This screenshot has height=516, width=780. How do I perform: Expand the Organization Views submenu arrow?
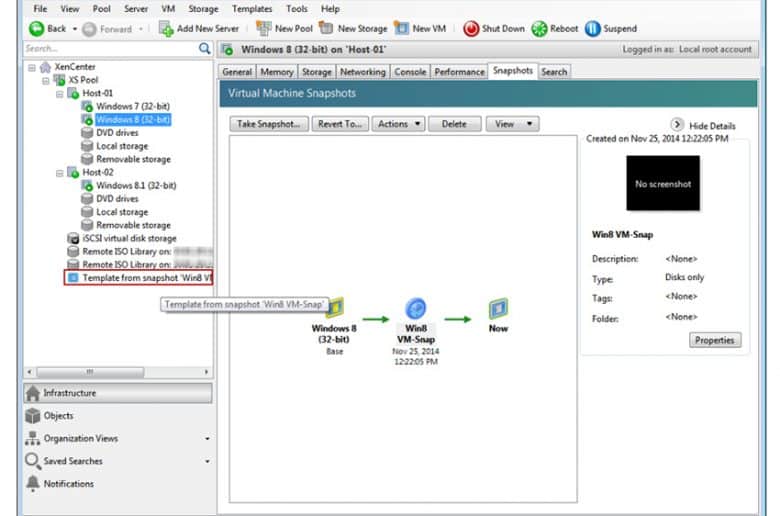click(x=207, y=439)
